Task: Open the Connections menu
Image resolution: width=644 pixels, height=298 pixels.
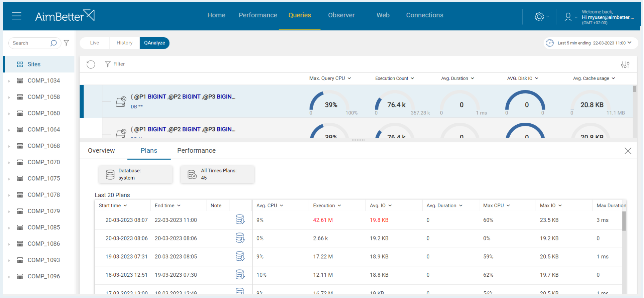Action: [425, 15]
